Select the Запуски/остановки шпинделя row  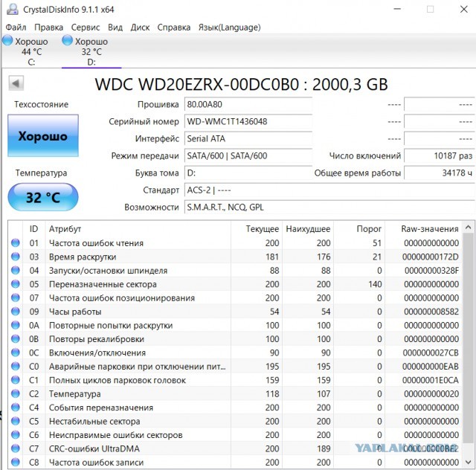pyautogui.click(x=235, y=270)
